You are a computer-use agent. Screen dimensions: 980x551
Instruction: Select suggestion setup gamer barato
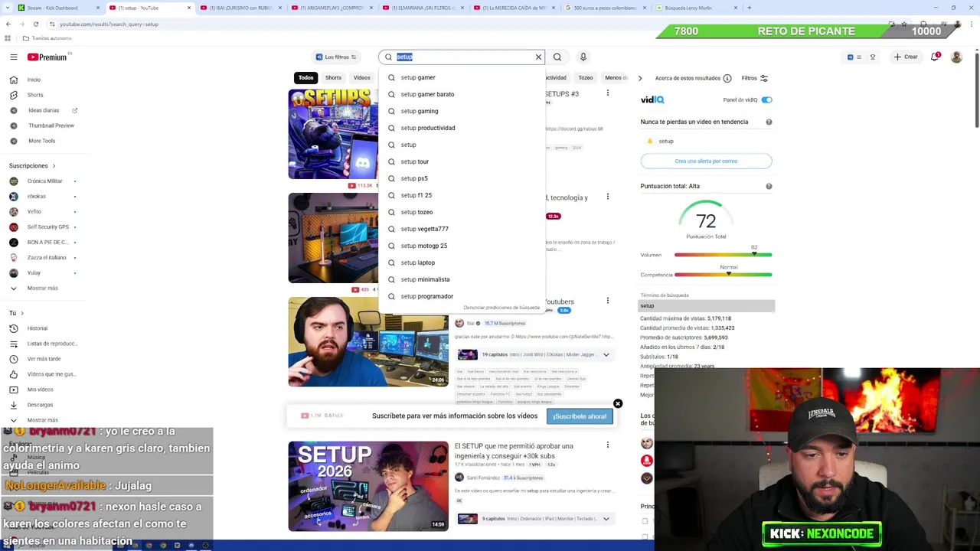(462, 94)
